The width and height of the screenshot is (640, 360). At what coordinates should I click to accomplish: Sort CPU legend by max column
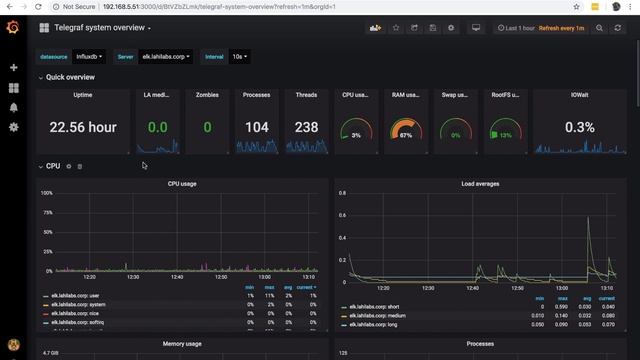point(269,287)
